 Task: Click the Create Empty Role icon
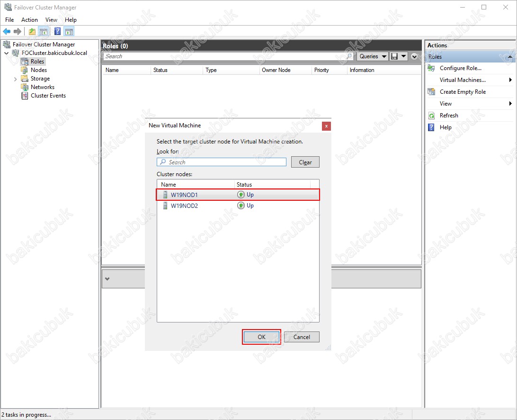tap(431, 92)
